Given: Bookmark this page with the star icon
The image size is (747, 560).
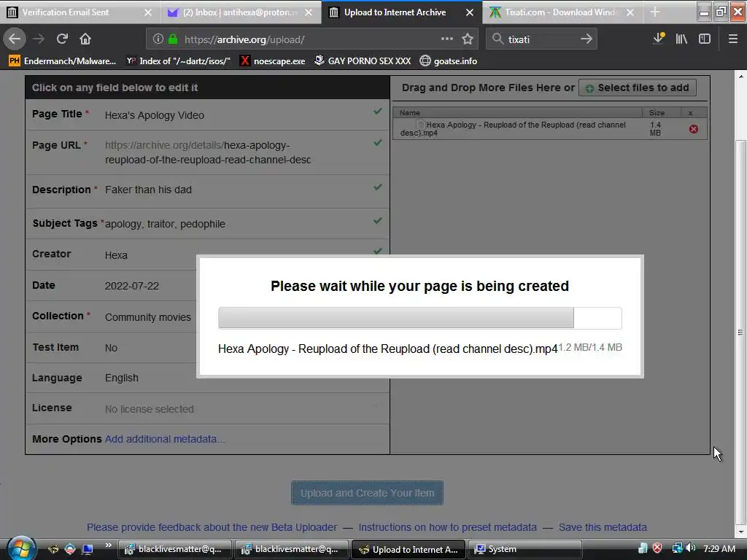Looking at the screenshot, I should coord(468,39).
